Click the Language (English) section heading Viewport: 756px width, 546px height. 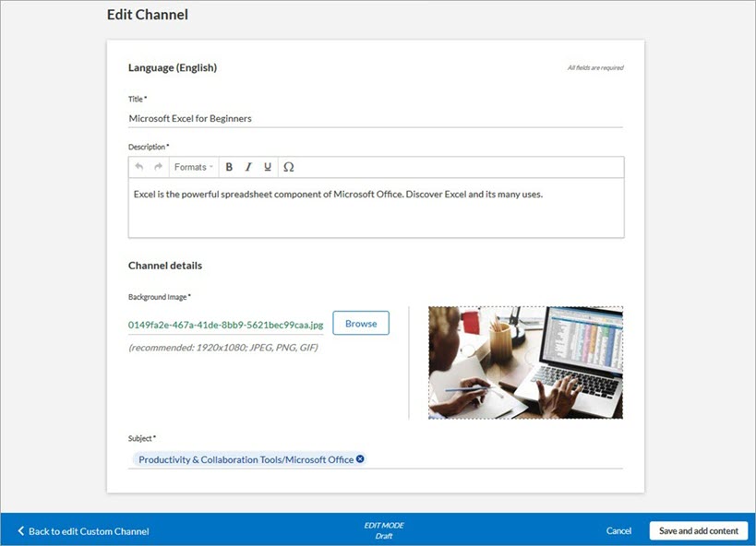point(173,67)
